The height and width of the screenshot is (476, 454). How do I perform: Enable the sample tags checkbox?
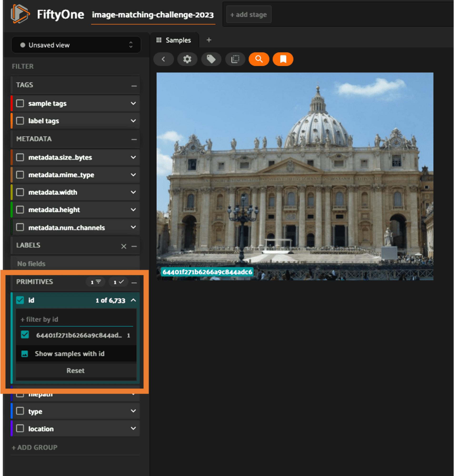click(20, 103)
